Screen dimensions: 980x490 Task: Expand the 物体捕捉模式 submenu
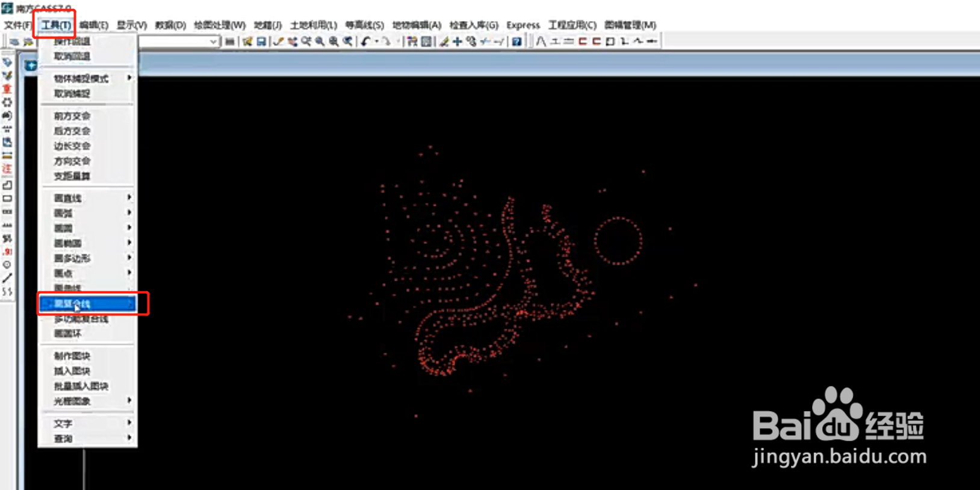(x=88, y=79)
